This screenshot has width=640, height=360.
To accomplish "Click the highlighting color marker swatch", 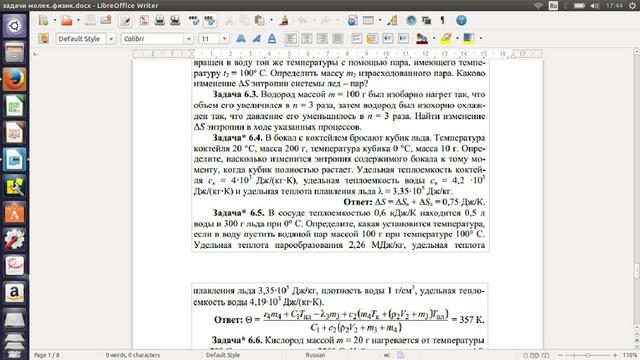I will coord(446,38).
